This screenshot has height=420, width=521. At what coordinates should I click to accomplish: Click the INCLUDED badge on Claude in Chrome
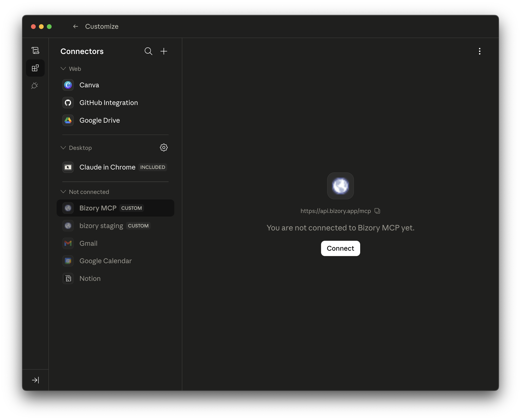[153, 167]
